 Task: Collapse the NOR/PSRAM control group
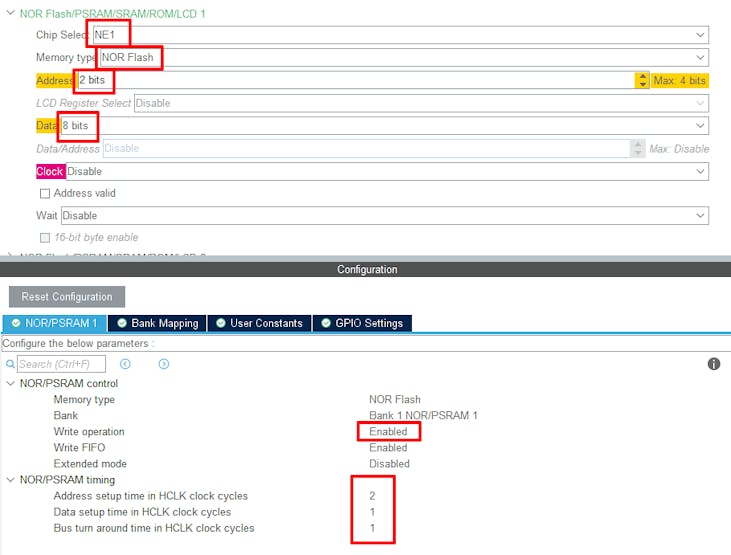point(10,383)
